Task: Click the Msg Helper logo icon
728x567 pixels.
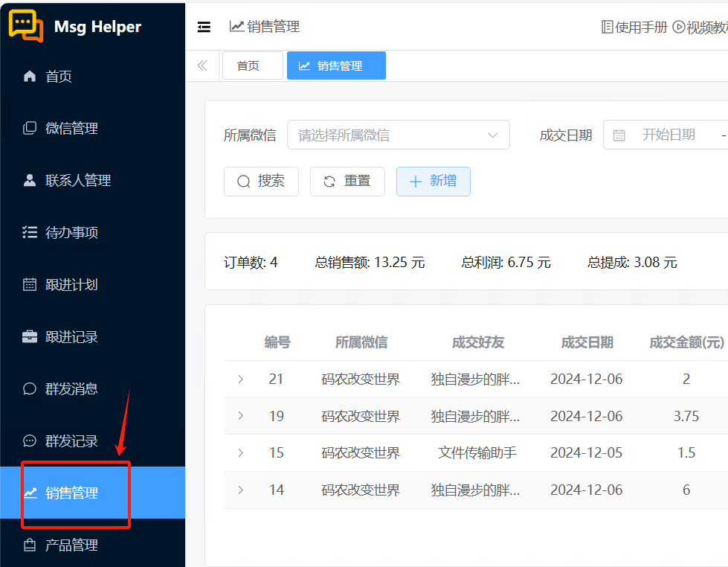Action: click(x=26, y=25)
